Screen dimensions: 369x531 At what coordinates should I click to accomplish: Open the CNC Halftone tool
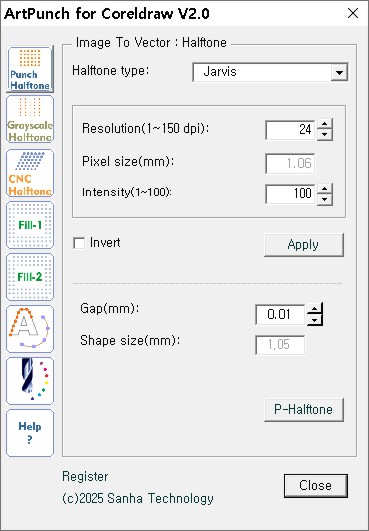point(30,173)
